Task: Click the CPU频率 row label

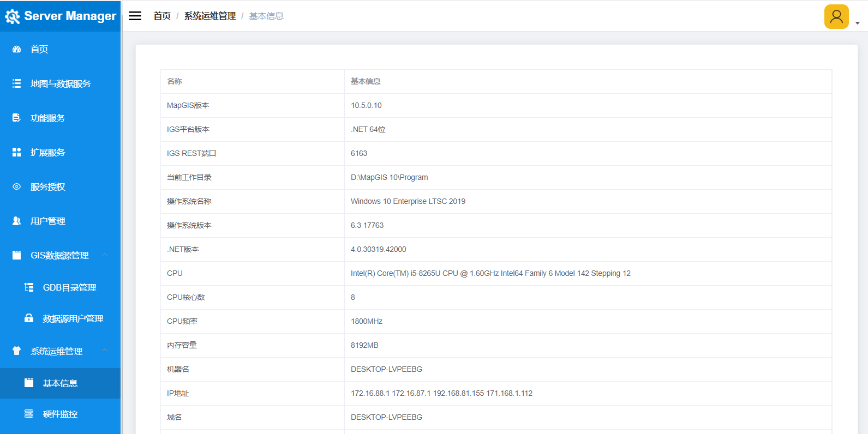Action: pyautogui.click(x=182, y=321)
